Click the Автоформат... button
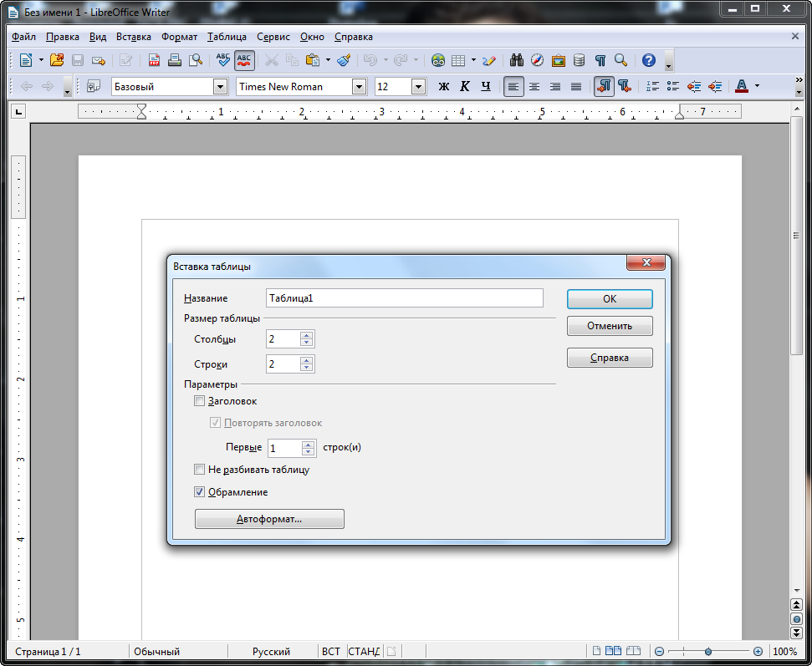 coord(269,519)
